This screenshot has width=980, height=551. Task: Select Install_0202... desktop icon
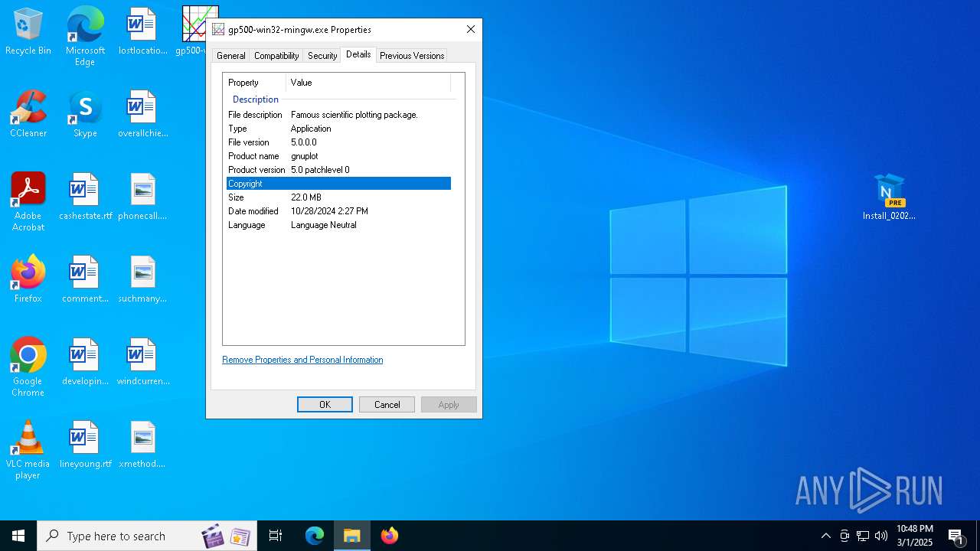coord(889,197)
